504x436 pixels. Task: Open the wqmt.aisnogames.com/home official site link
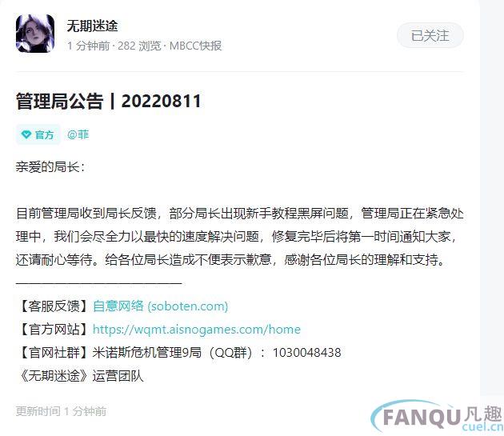(196, 330)
